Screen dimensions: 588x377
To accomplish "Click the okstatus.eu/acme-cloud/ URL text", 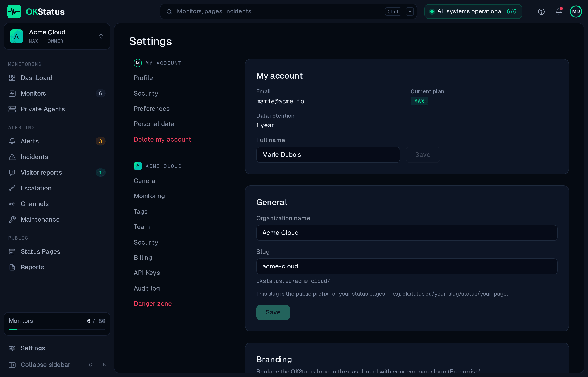I will pyautogui.click(x=293, y=281).
